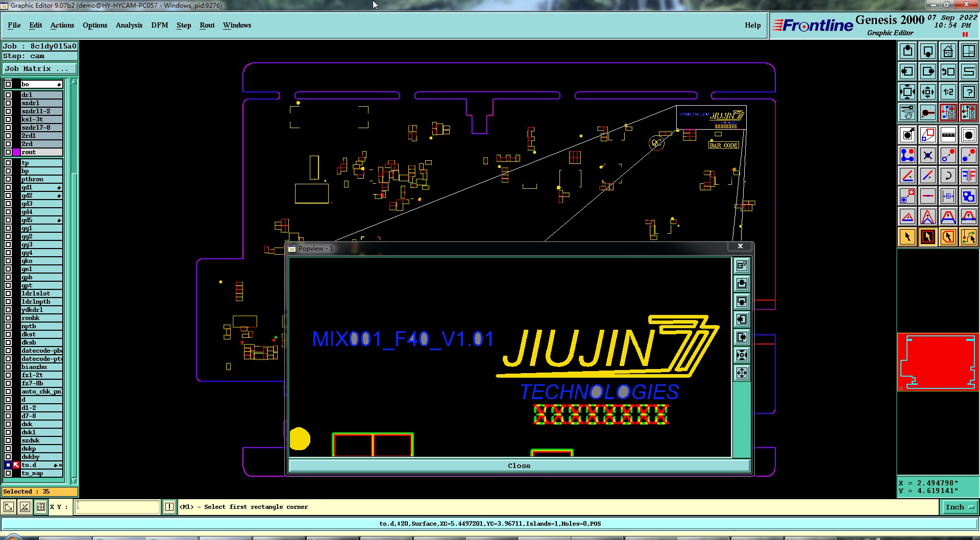Click the pan right view icon
Image resolution: width=980 pixels, height=540 pixels.
tap(928, 71)
